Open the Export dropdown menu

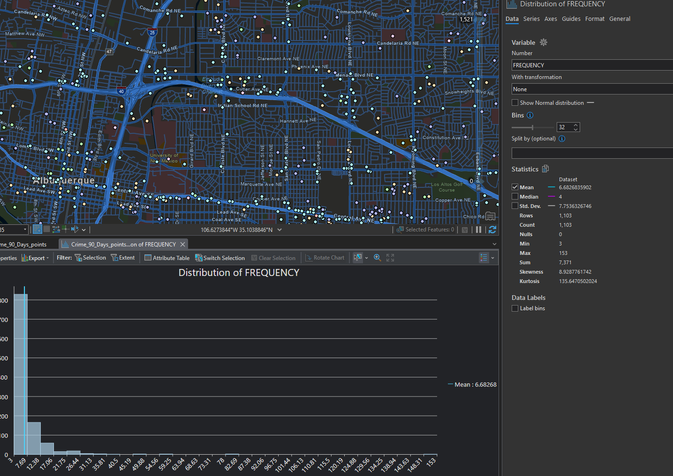(x=38, y=258)
